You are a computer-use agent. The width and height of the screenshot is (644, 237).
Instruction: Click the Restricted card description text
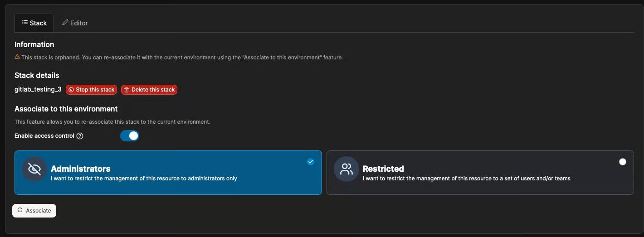click(x=466, y=179)
